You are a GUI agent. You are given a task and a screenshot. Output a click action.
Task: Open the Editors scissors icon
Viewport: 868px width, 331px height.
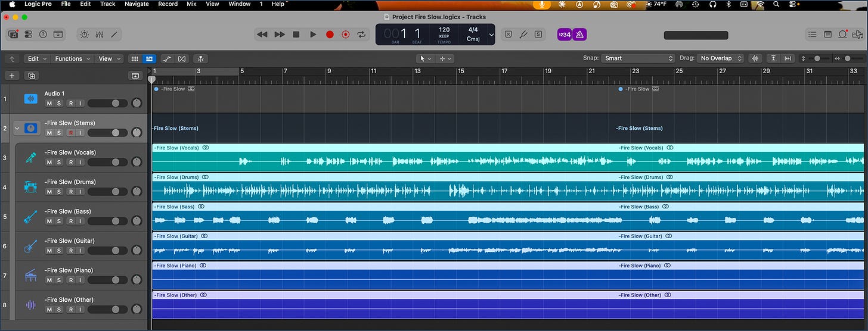[x=114, y=35]
